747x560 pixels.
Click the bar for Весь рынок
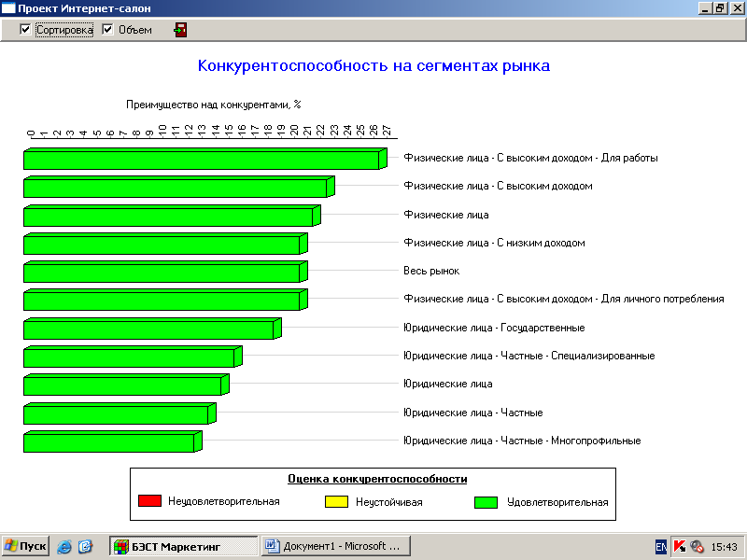(166, 272)
